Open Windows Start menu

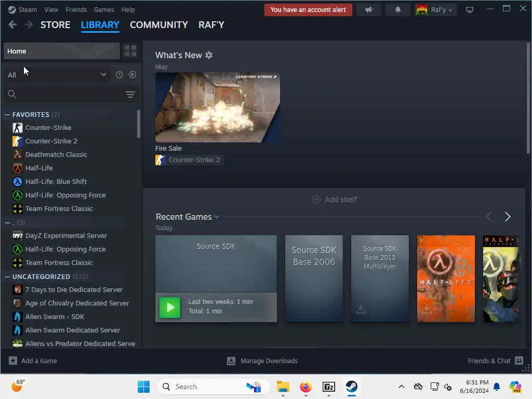(x=143, y=387)
